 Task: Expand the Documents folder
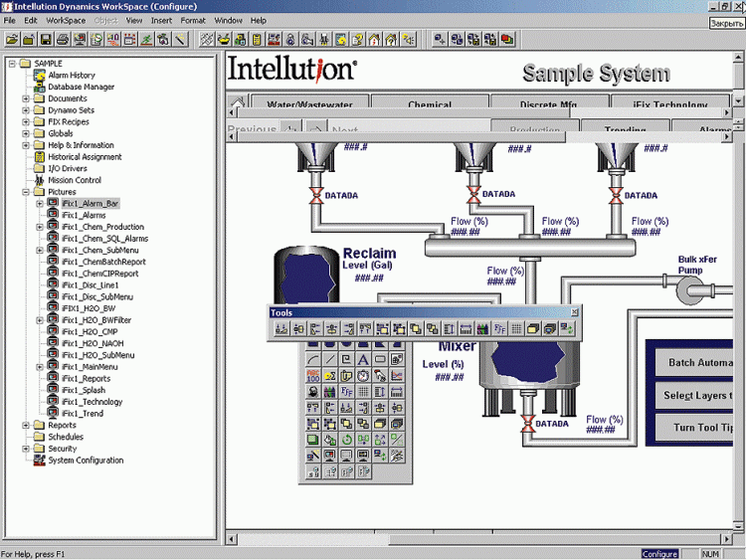point(26,98)
